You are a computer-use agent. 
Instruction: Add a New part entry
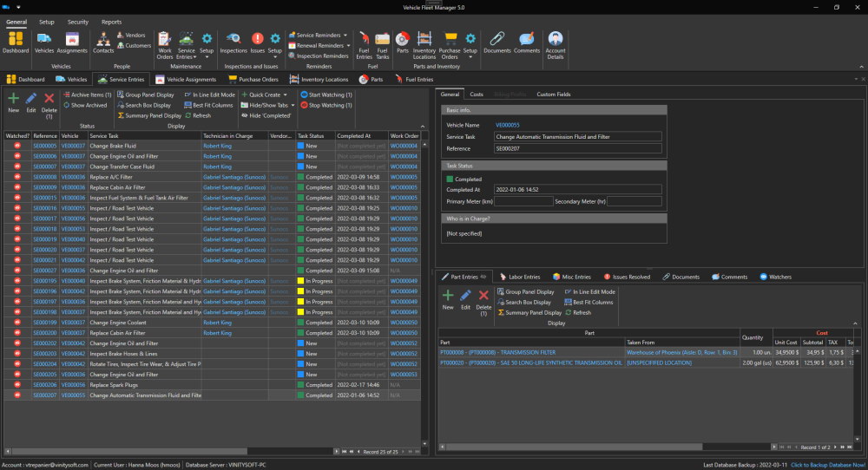(448, 300)
